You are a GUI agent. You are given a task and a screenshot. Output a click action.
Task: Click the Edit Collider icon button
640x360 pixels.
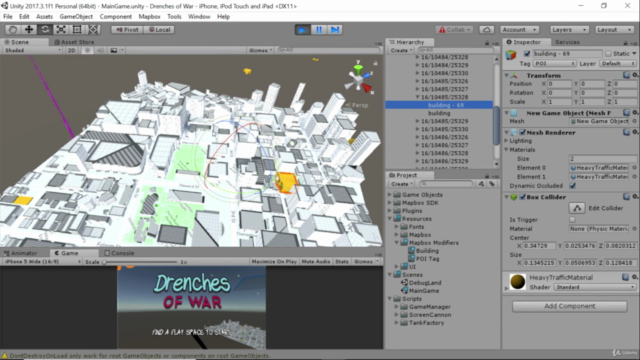pyautogui.click(x=577, y=208)
